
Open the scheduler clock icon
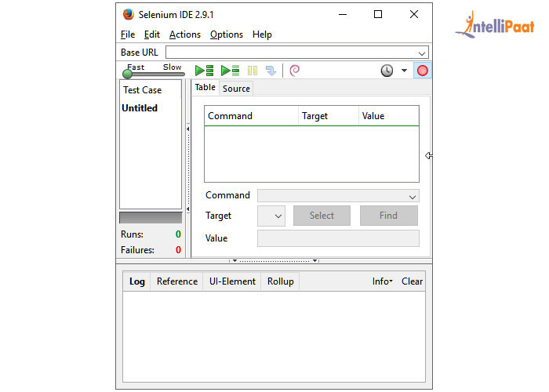(x=387, y=71)
